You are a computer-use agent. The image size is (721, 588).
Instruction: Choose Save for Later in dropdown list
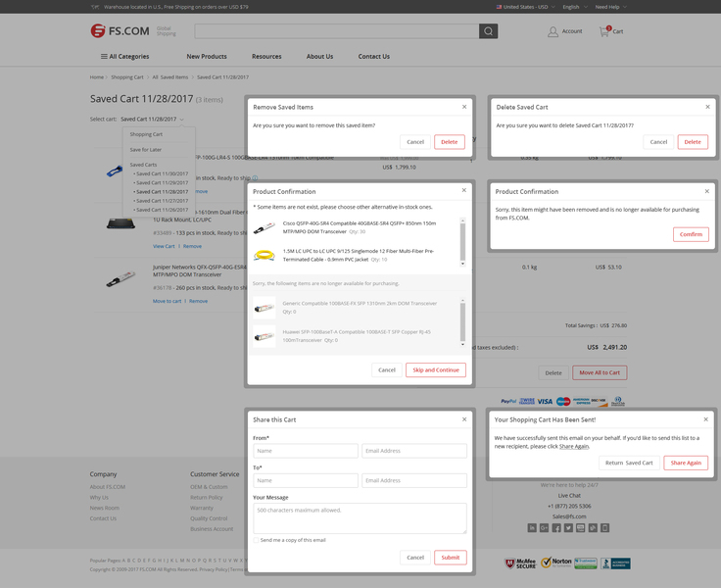(x=146, y=150)
